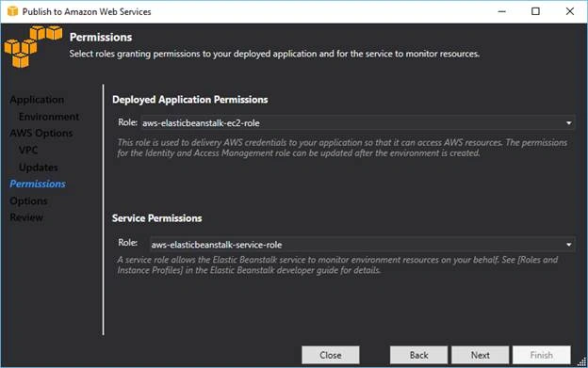Click the 'This role is used to delivery' note
The width and height of the screenshot is (588, 368).
tap(342, 148)
